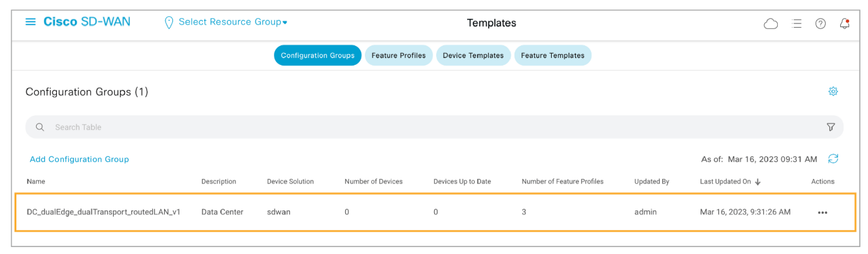Open the hamburger navigation menu
868x254 pixels.
(30, 22)
